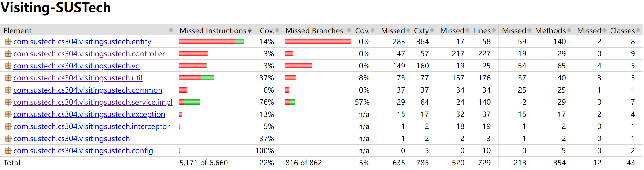The width and height of the screenshot is (644, 170).
Task: Click the package icon next to controller
Action: [x=8, y=54]
